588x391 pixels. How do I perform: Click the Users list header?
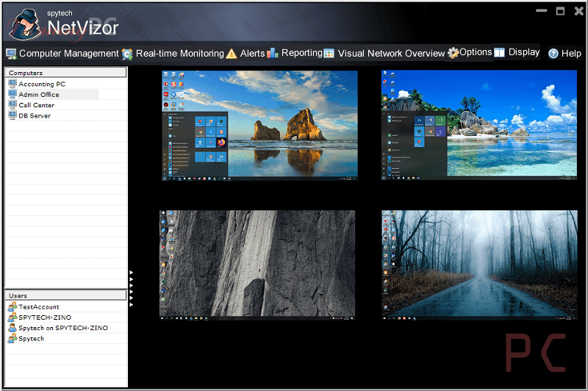65,295
